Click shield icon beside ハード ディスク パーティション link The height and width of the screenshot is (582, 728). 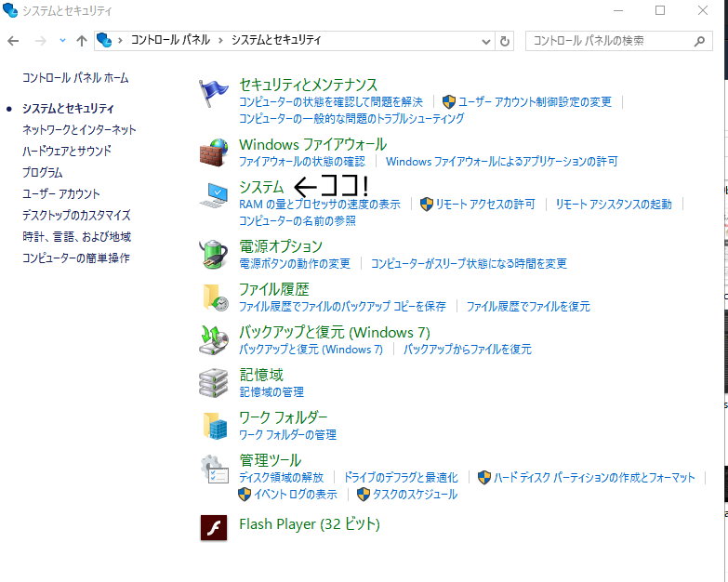[x=484, y=477]
